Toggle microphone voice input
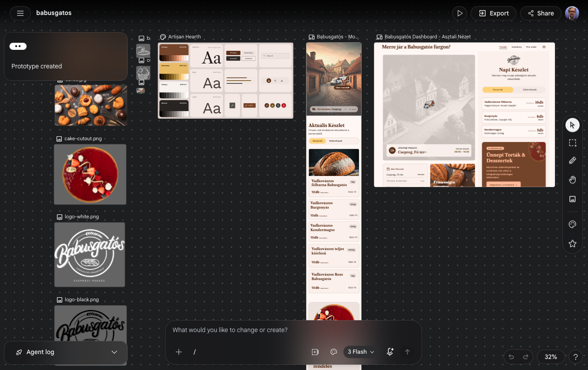 coord(390,351)
